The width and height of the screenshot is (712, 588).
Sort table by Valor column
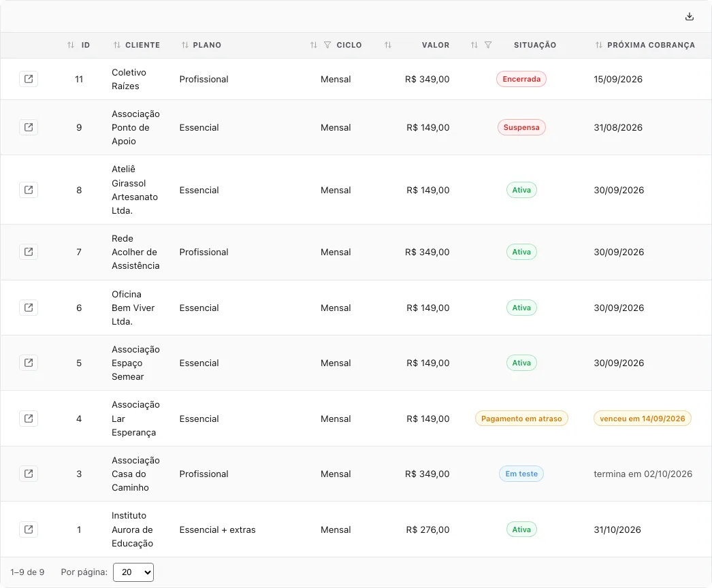pos(387,45)
